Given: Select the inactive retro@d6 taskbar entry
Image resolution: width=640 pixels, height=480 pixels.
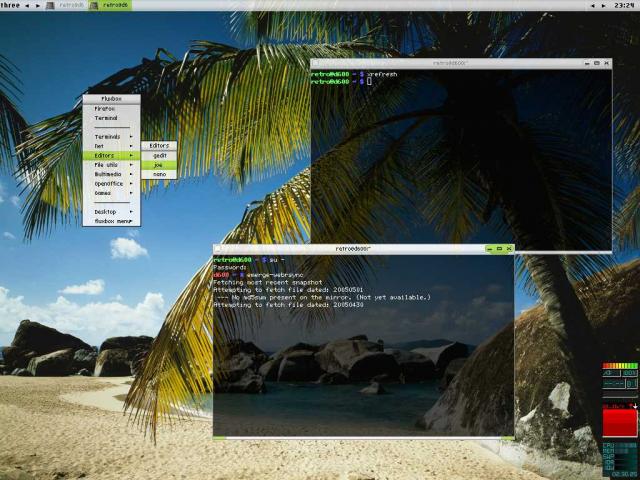Looking at the screenshot, I should click(65, 5).
